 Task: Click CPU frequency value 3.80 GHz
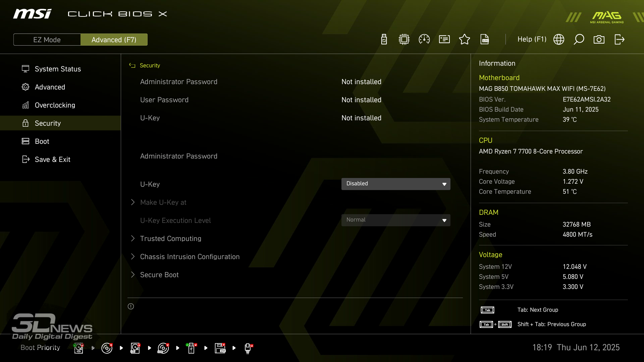coord(575,171)
